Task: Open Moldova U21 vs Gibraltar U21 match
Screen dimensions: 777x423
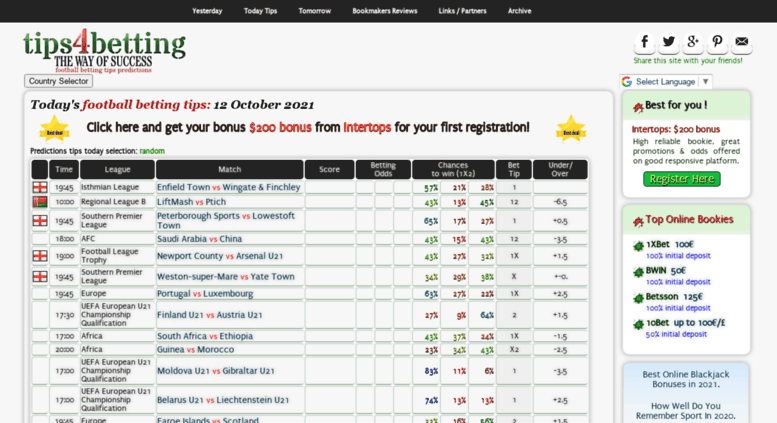Action: (x=216, y=371)
